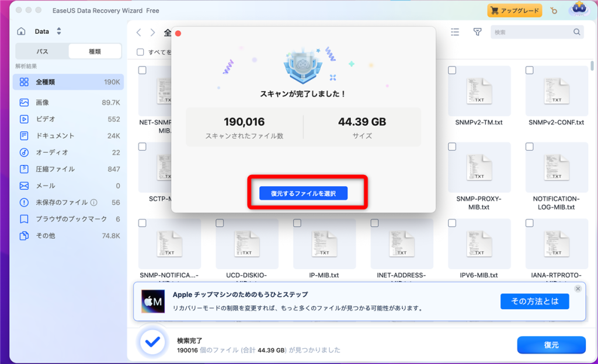The width and height of the screenshot is (598, 364).
Task: Select the オーディオ category icon
Action: (24, 152)
